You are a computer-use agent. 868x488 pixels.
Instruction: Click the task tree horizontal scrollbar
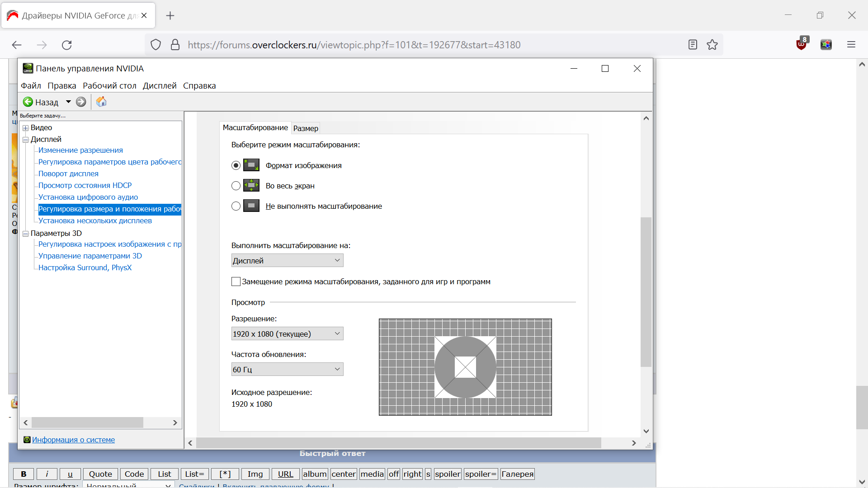[88, 422]
